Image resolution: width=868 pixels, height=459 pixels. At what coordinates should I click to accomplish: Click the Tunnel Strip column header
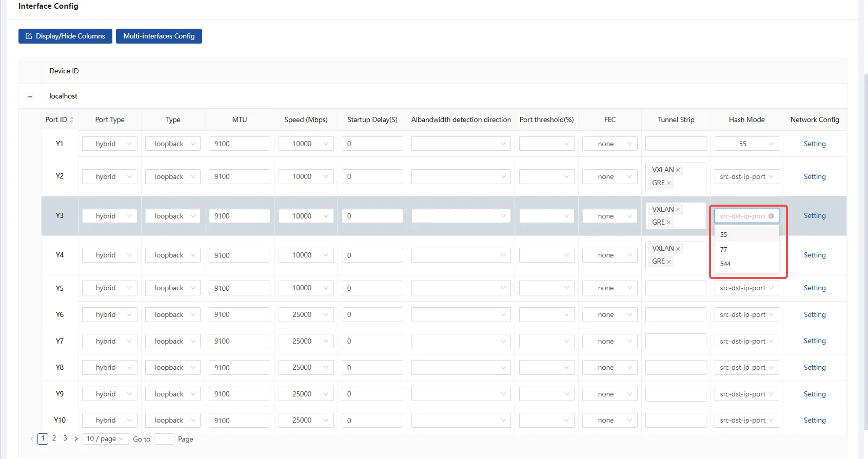(x=676, y=119)
